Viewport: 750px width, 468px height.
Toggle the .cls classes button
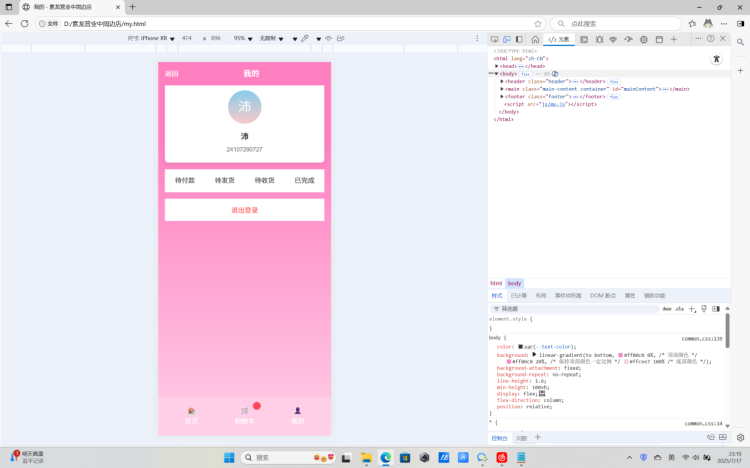click(679, 309)
